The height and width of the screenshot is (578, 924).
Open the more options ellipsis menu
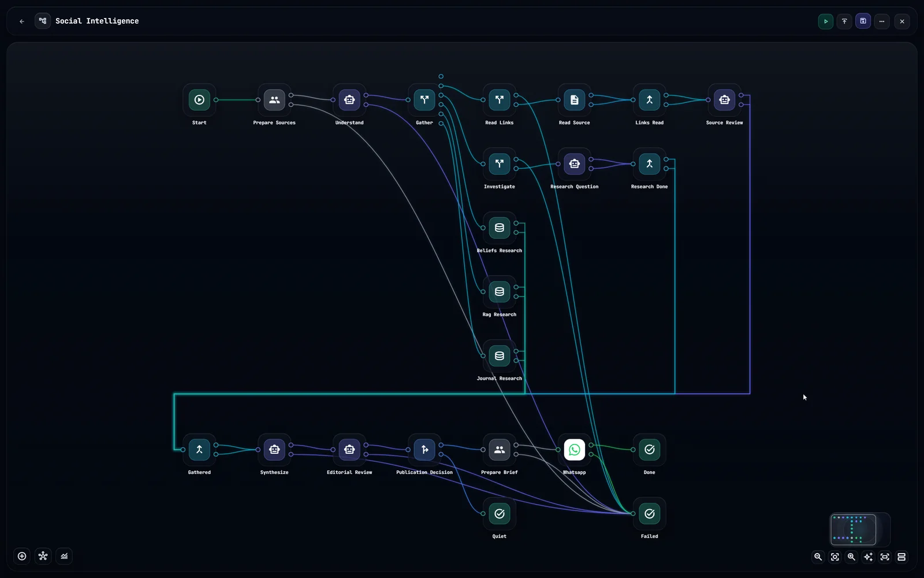[882, 21]
